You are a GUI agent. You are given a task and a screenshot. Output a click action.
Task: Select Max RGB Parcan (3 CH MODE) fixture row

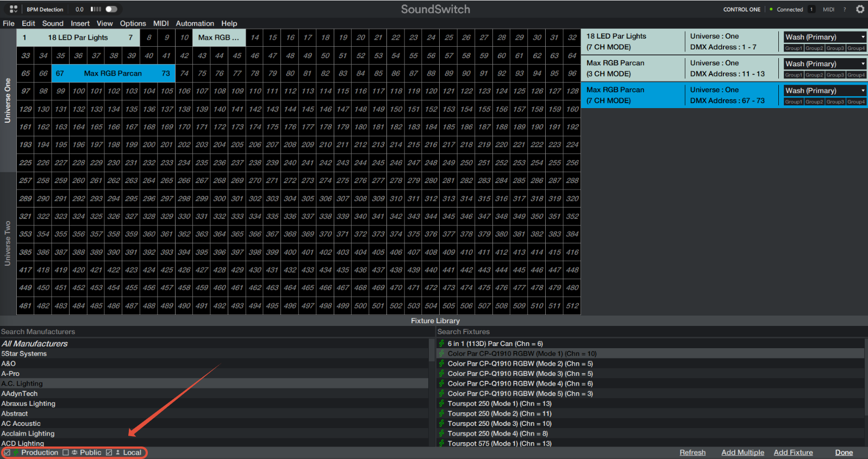pyautogui.click(x=724, y=68)
